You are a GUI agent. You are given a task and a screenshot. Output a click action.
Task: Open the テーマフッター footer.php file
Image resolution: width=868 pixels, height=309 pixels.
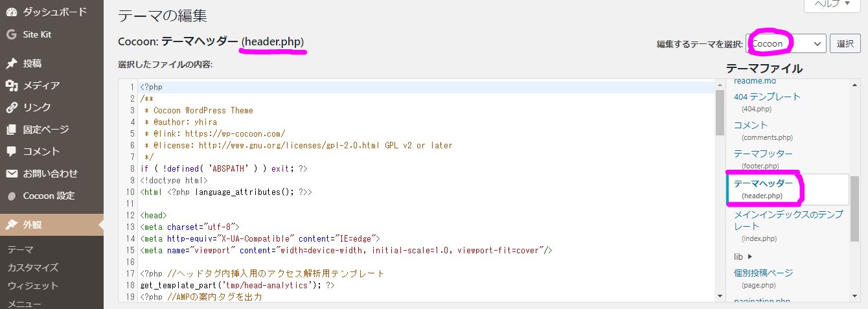(762, 154)
